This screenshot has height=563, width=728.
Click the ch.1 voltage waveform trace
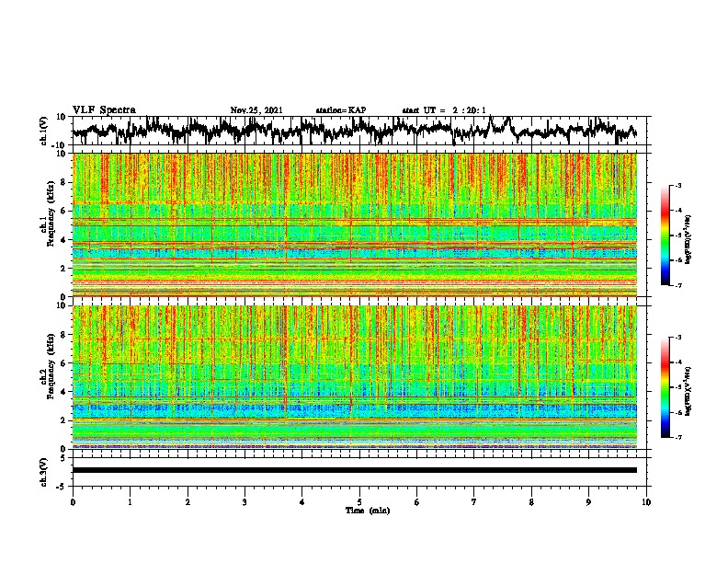point(355,131)
